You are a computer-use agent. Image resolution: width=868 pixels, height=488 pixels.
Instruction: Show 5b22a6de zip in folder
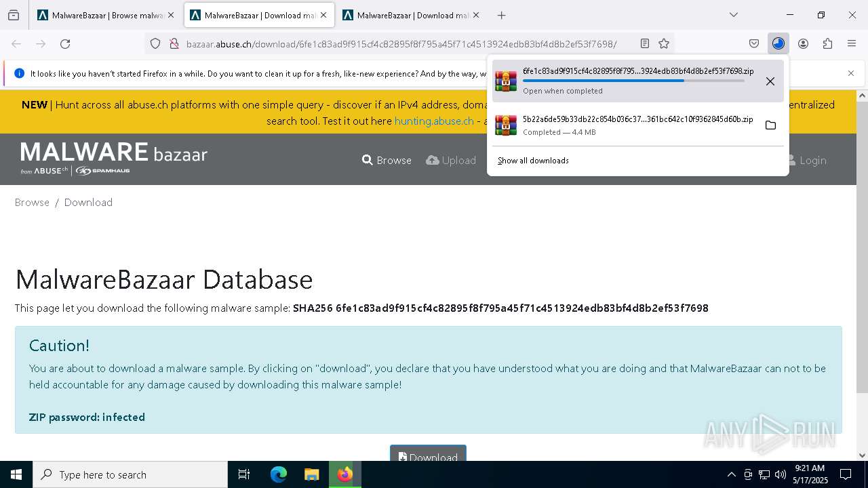[770, 125]
